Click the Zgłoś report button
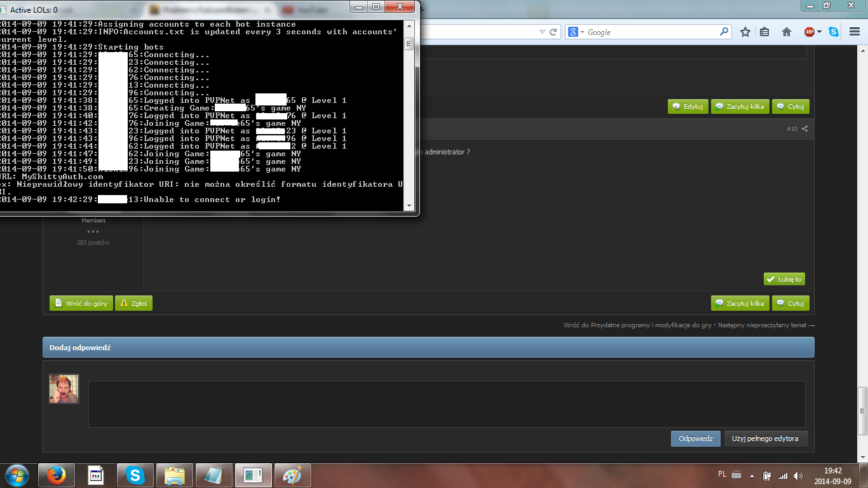 (133, 304)
